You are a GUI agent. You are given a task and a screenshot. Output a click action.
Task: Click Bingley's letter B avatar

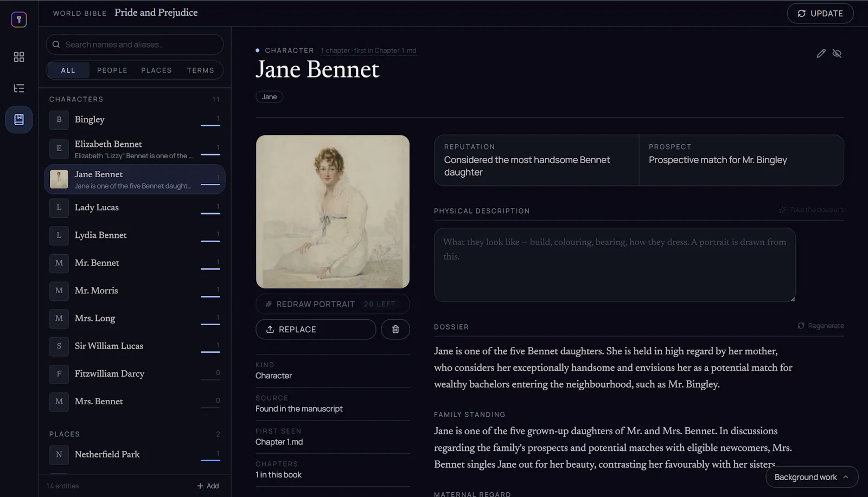point(59,119)
